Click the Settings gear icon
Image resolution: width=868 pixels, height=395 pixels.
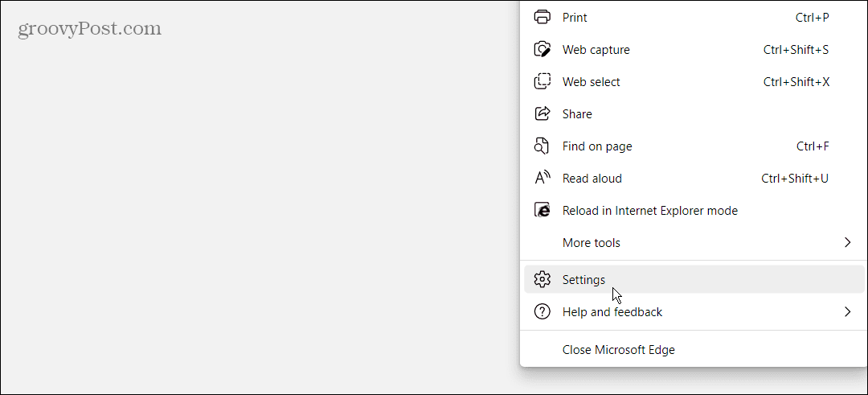(542, 279)
